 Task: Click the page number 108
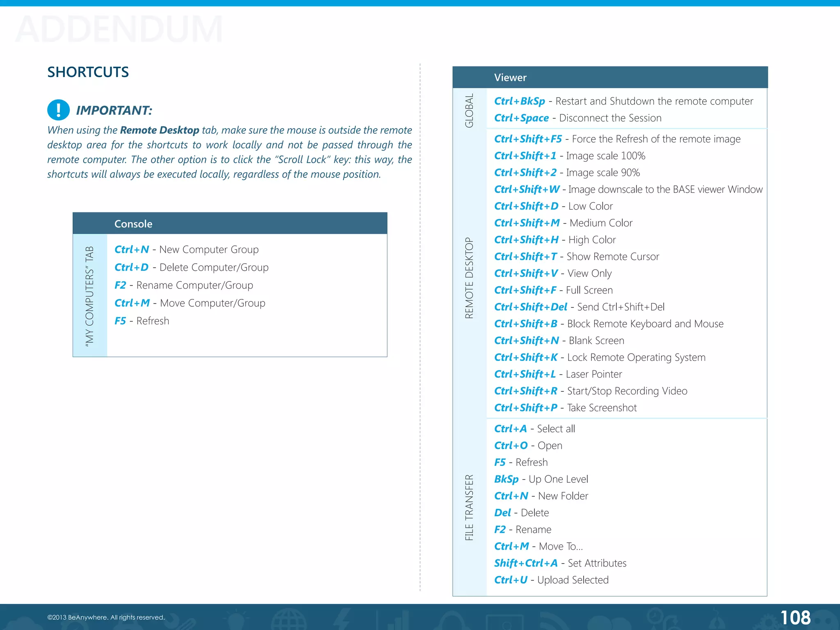(x=795, y=617)
